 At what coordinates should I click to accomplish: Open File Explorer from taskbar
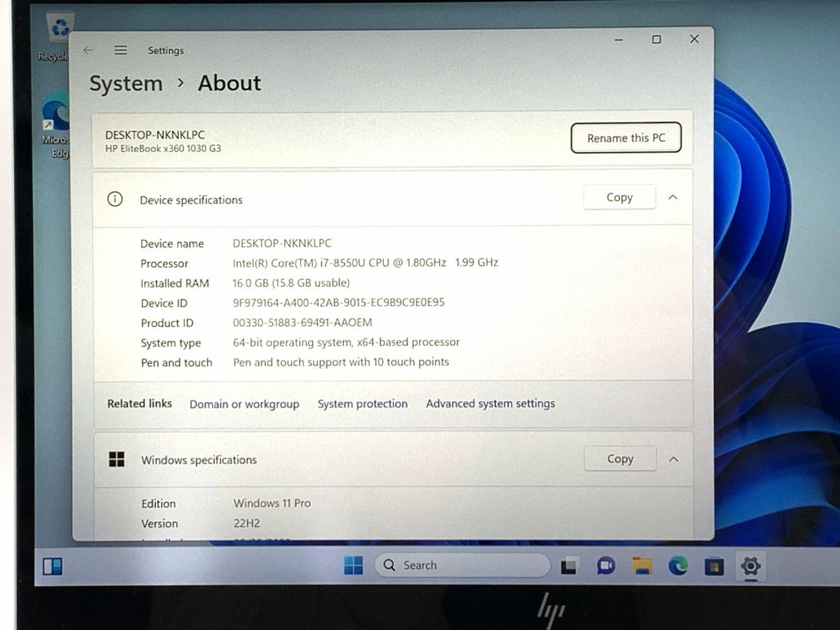(642, 566)
